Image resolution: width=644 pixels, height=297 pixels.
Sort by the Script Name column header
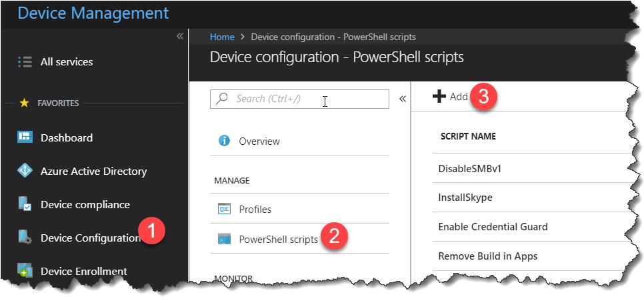pyautogui.click(x=468, y=137)
